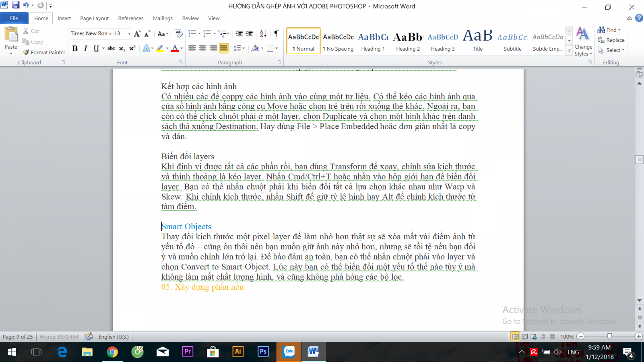Toggle Show/Hide paragraph marks
This screenshot has height=362, width=644.
pos(277,33)
